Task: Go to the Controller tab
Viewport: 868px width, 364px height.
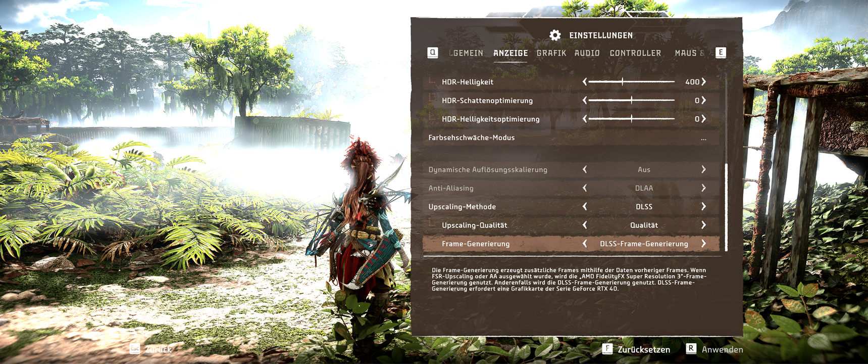Action: pos(635,53)
